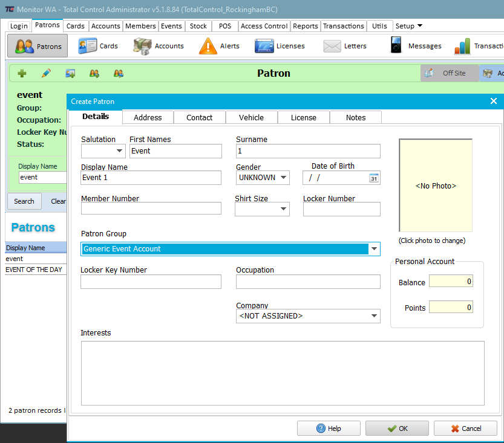Click the Surname field
504x443 pixels.
click(308, 151)
